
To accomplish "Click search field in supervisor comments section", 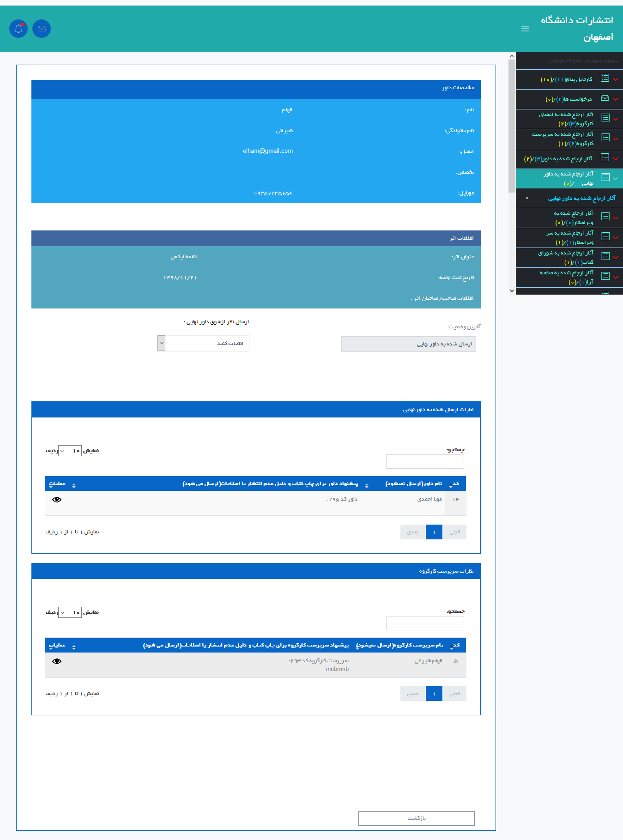I will tap(425, 623).
